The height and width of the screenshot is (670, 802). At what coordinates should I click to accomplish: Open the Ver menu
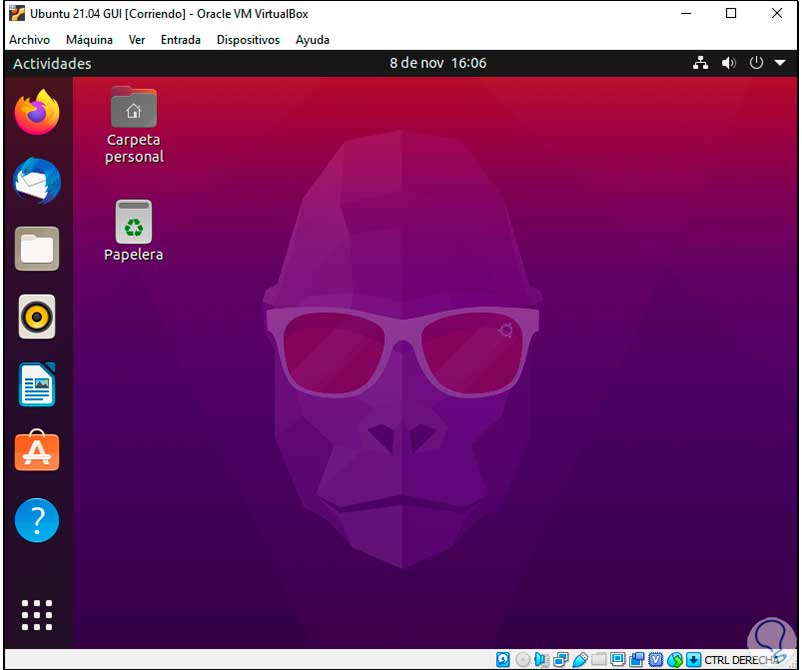(137, 40)
